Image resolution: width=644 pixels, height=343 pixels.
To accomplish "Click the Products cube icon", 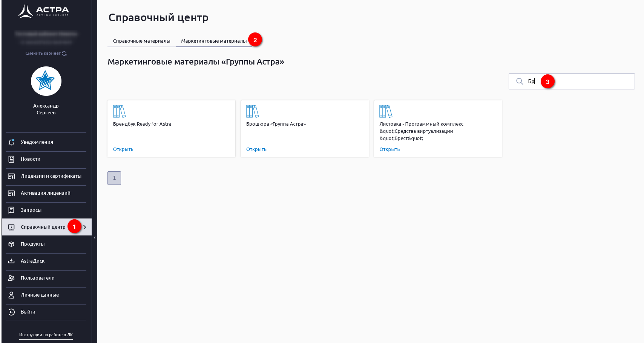I will pos(11,244).
